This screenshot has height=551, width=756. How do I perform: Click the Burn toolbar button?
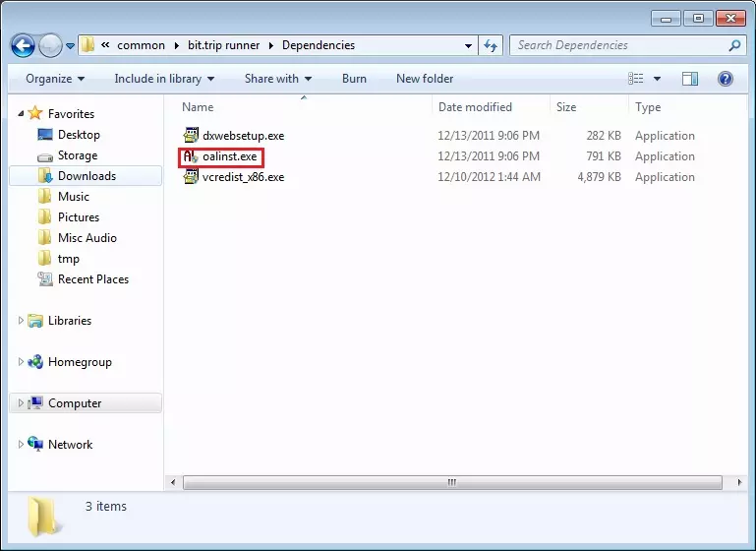354,79
